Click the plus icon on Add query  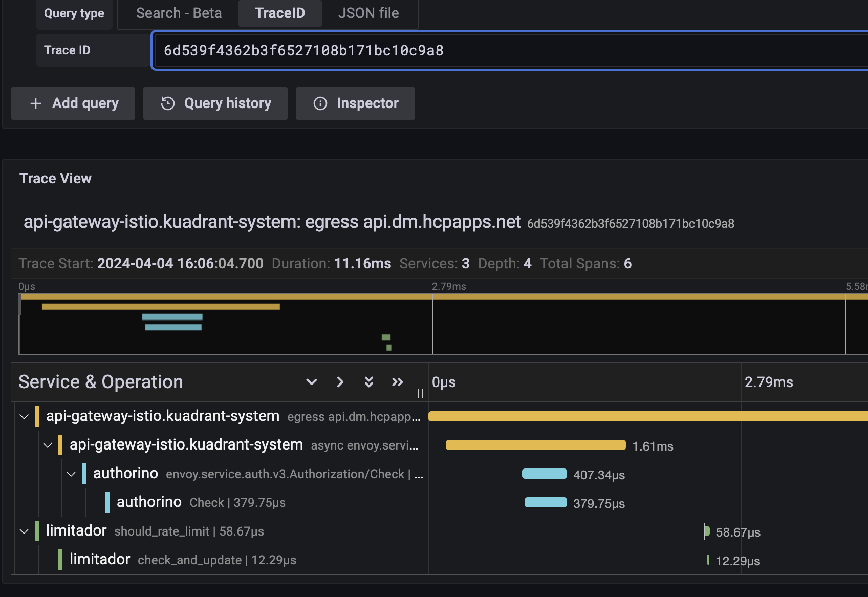tap(35, 103)
